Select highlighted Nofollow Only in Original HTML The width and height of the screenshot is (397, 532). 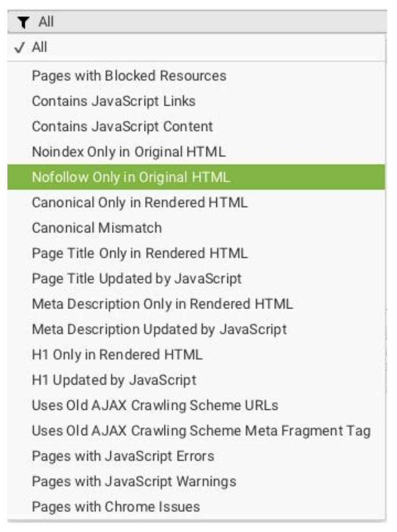pos(197,177)
